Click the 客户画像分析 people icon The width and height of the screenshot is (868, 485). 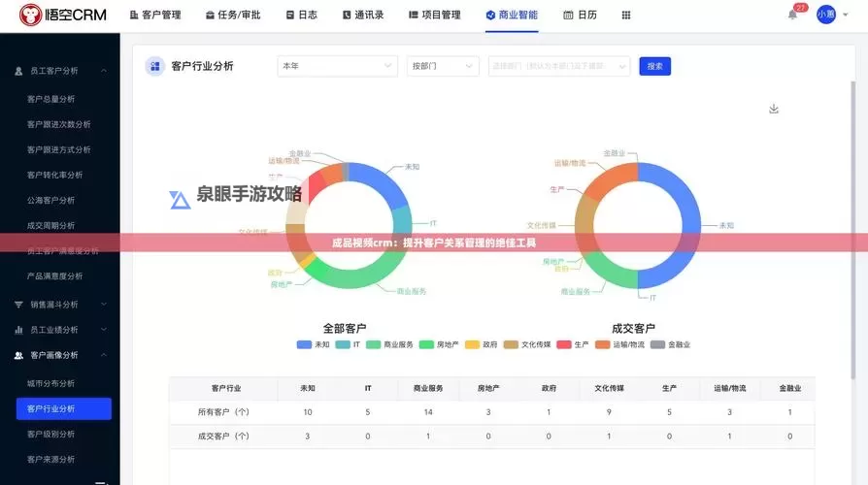pyautogui.click(x=18, y=355)
